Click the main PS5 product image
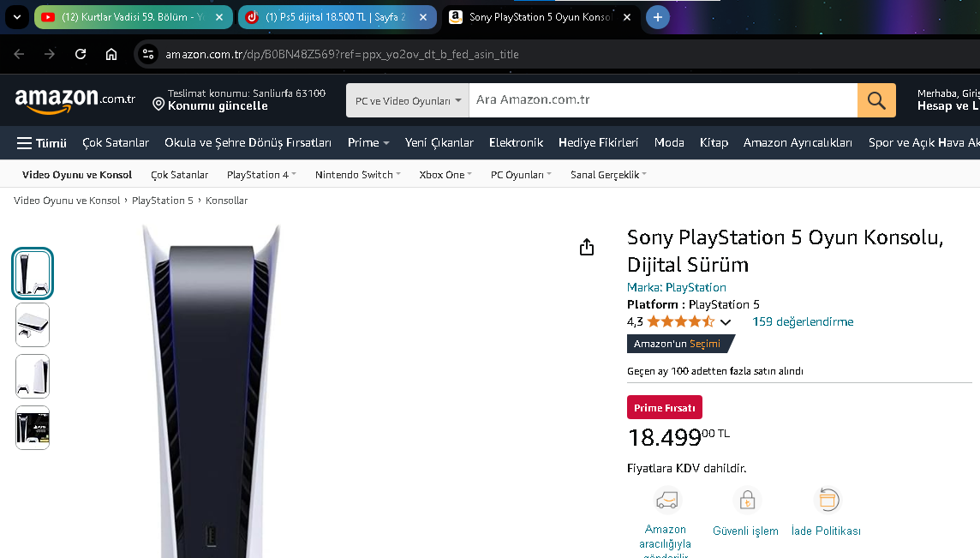The image size is (980, 558). 212,391
